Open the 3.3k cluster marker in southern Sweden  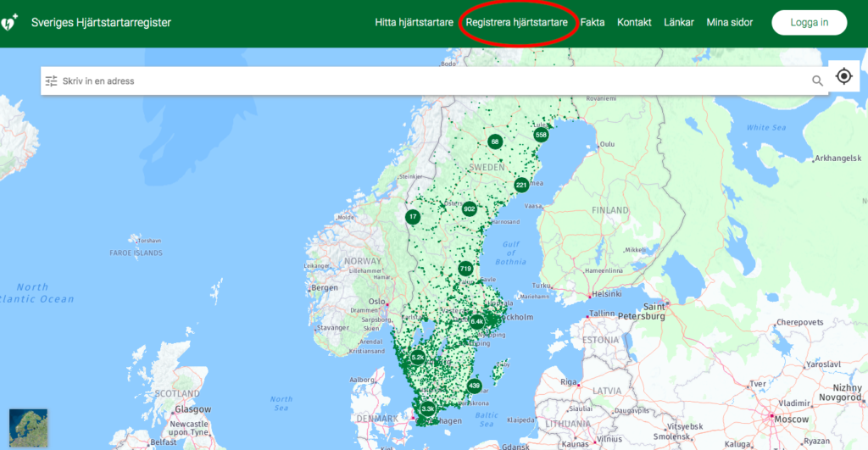click(427, 408)
